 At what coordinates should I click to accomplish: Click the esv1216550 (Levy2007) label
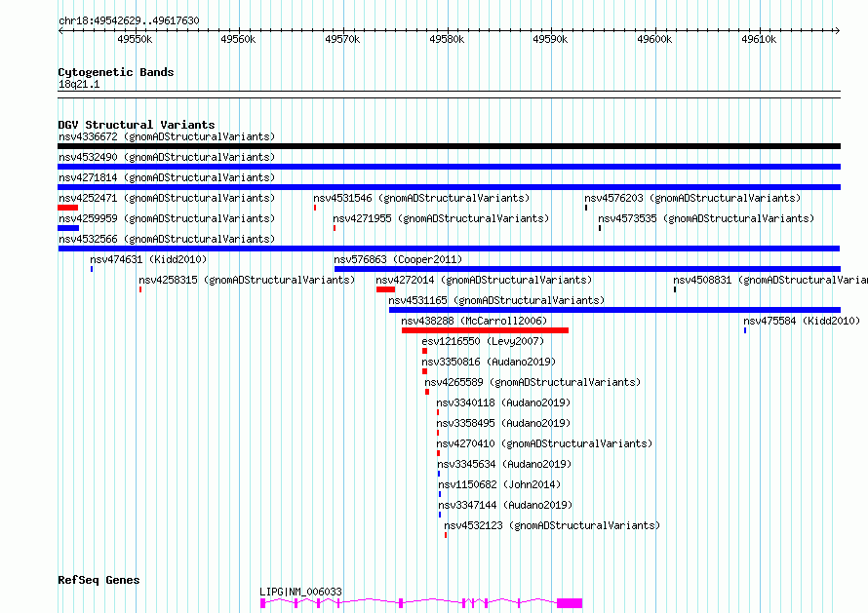coord(483,341)
